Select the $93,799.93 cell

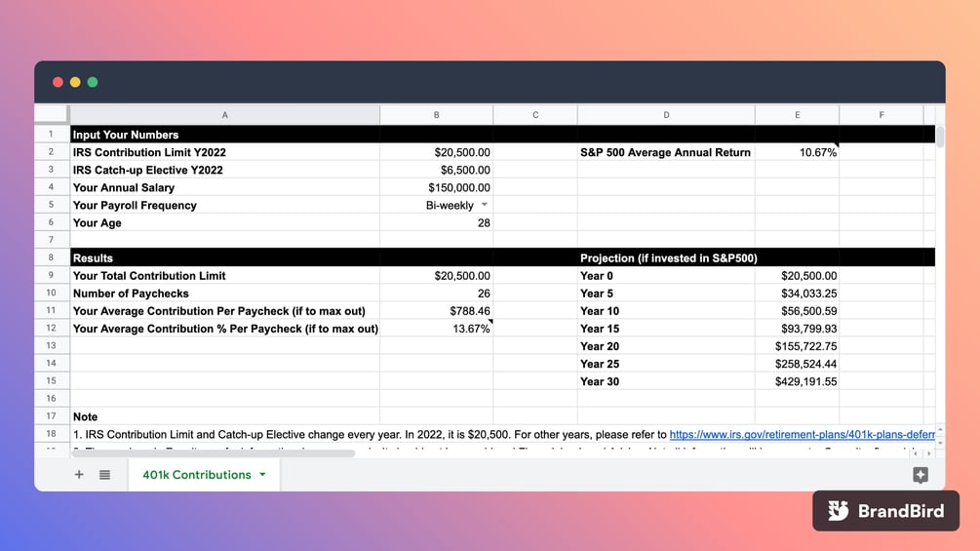(797, 329)
